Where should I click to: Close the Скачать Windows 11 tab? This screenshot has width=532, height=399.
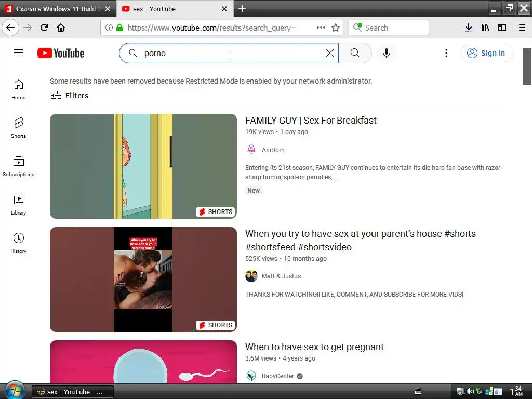coord(108,9)
